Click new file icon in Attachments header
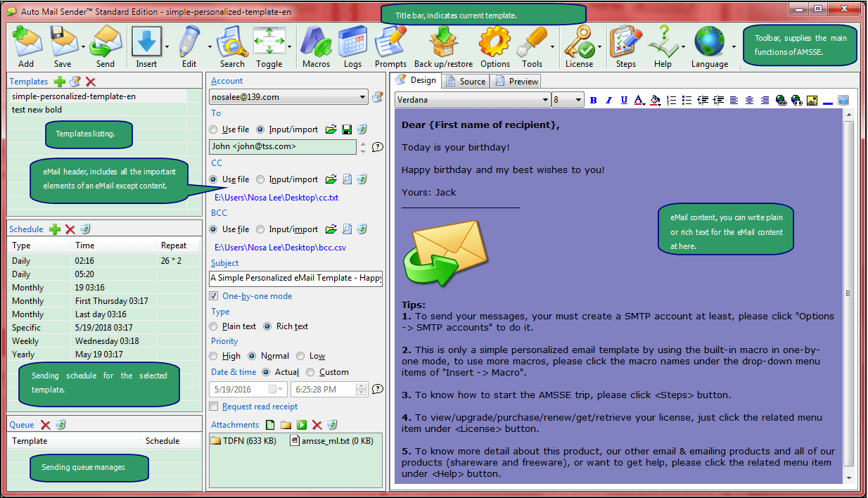This screenshot has height=498, width=868. pos(271,425)
